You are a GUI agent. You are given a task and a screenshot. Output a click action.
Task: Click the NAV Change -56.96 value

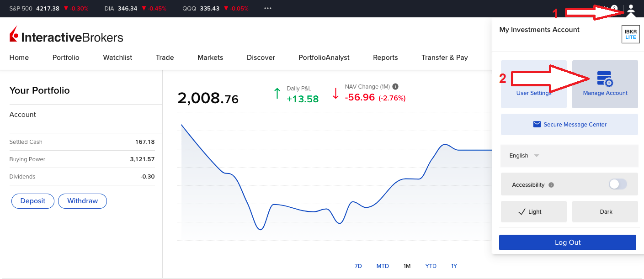[x=360, y=97]
